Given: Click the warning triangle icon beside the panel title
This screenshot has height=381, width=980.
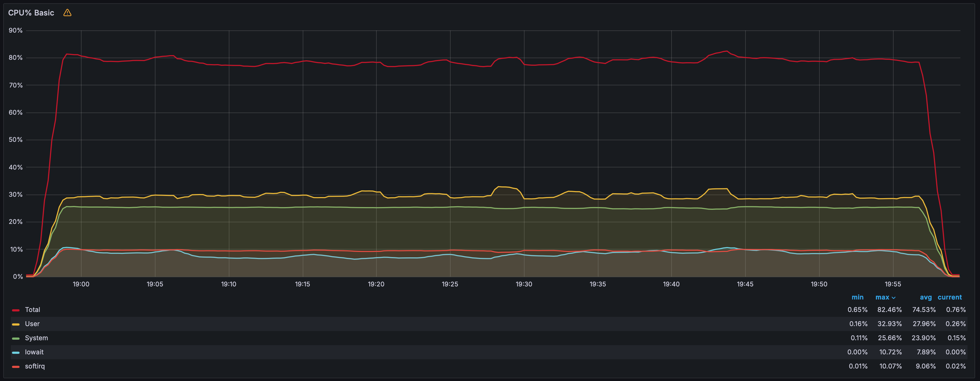Looking at the screenshot, I should 67,13.
